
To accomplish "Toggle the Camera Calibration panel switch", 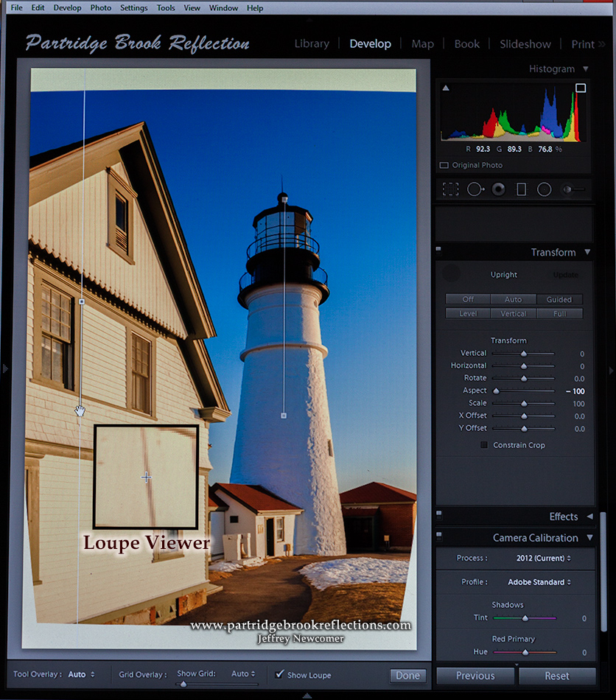I will pyautogui.click(x=440, y=537).
